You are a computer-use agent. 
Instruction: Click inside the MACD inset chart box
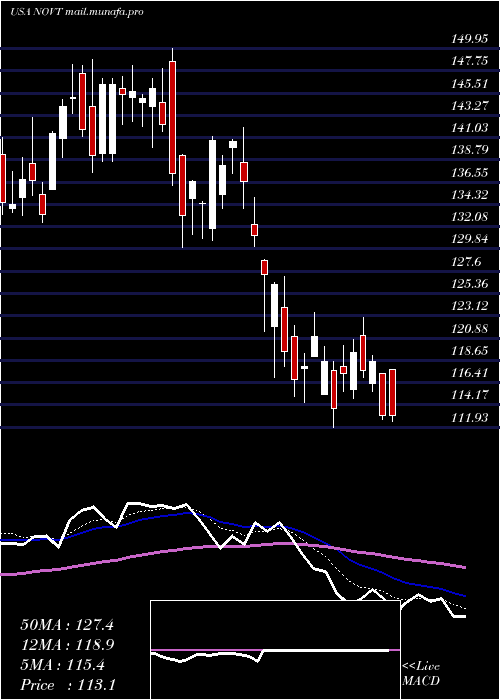[x=275, y=650]
